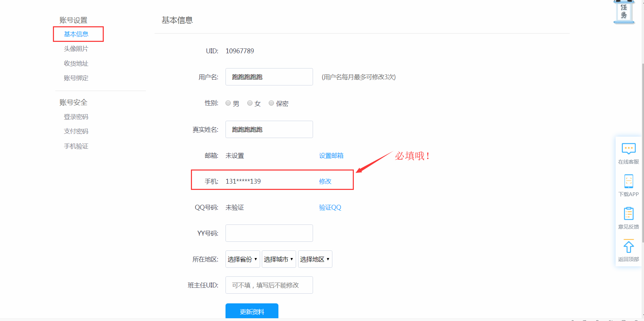Viewport: 644px width, 321px height.
Task: Select the 男 gender radio button
Action: coord(228,103)
